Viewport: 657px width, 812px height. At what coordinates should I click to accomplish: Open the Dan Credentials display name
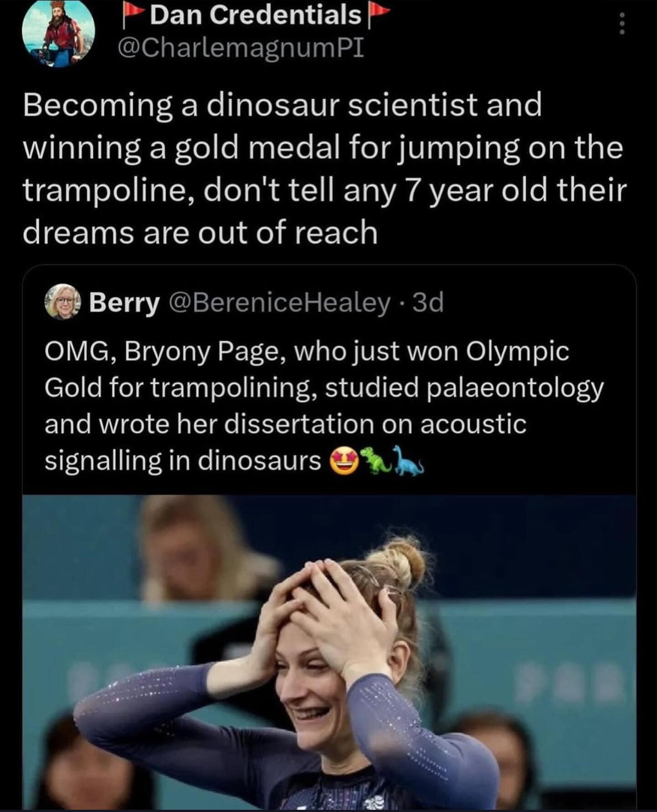[255, 16]
